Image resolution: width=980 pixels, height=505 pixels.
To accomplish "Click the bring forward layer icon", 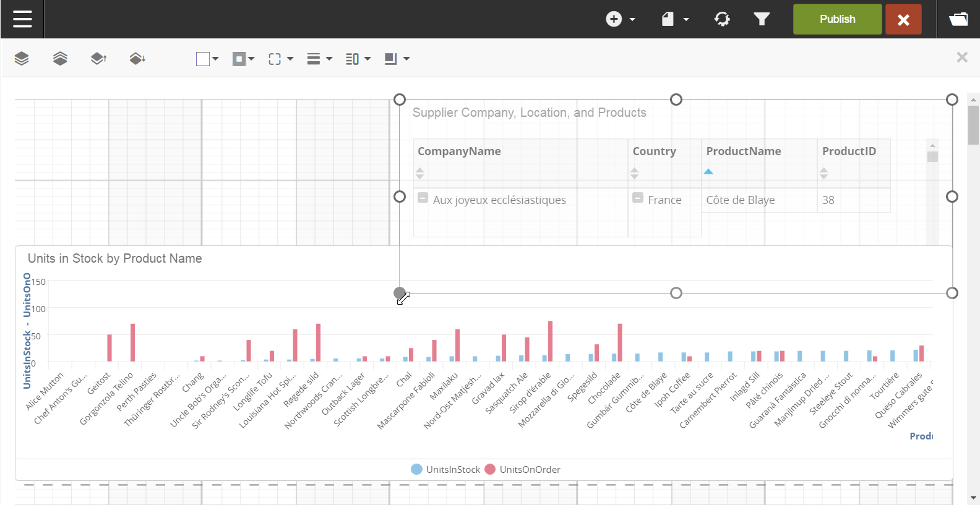I will (98, 59).
